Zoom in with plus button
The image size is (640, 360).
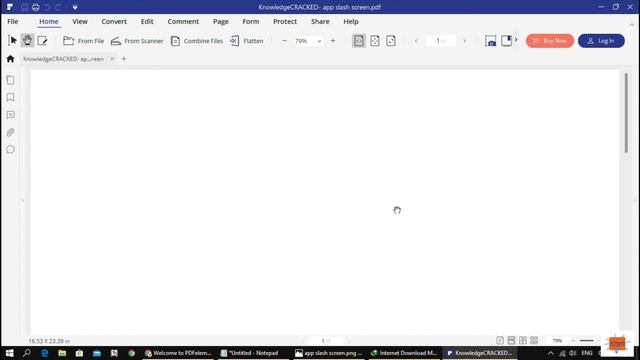pos(333,41)
